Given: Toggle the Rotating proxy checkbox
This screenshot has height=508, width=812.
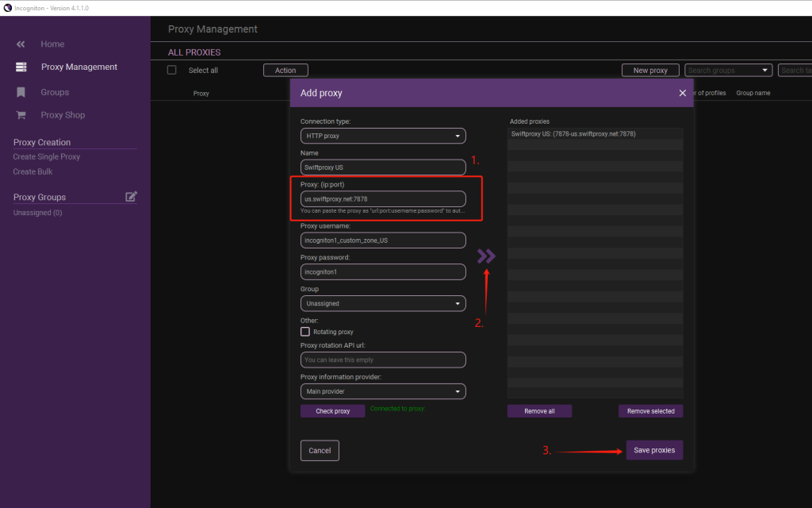Looking at the screenshot, I should point(305,332).
